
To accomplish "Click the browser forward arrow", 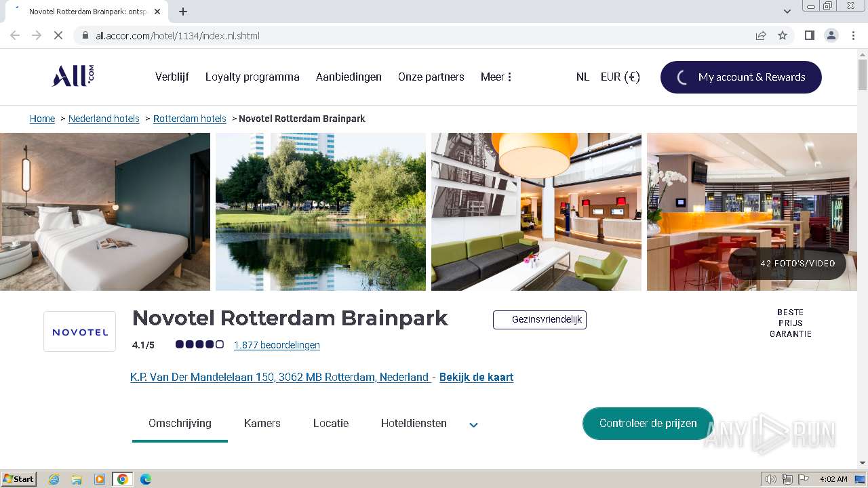I will [x=37, y=35].
